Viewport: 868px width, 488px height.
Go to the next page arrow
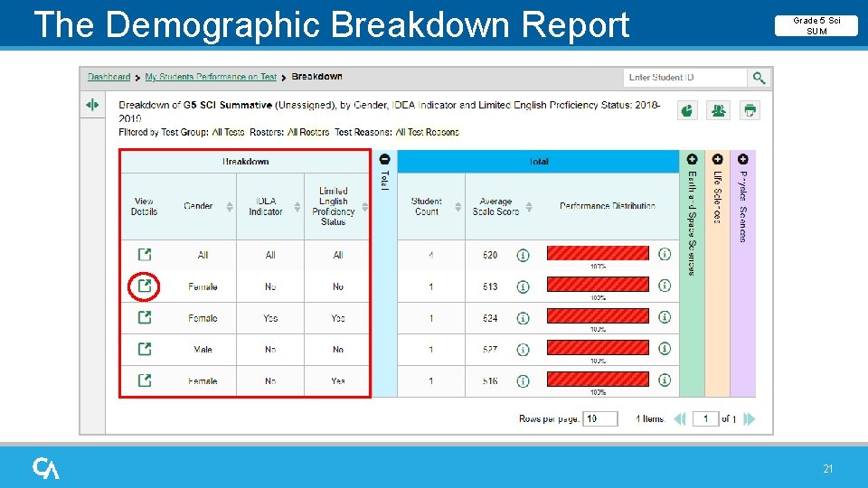click(749, 418)
